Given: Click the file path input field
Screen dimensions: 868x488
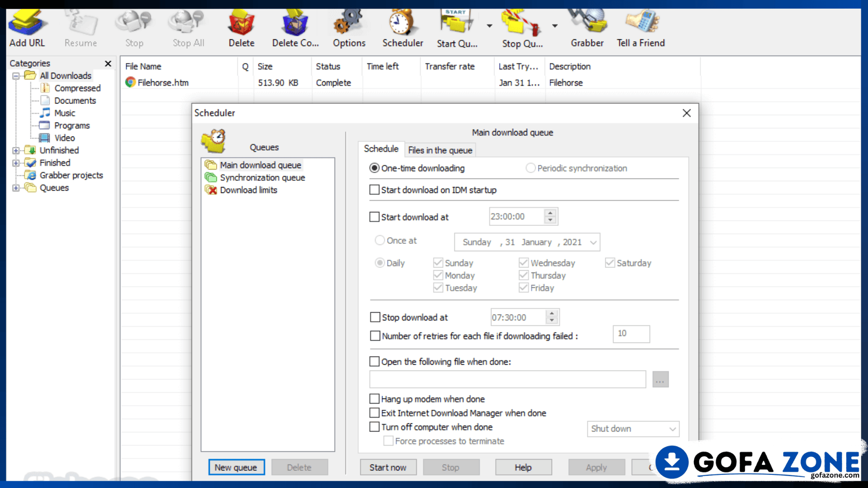Looking at the screenshot, I should tap(508, 380).
